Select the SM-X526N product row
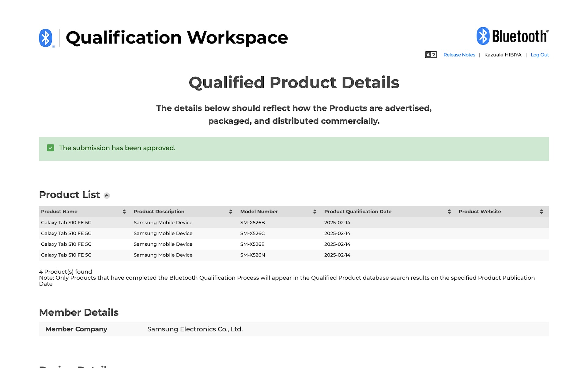588x368 pixels. [x=252, y=255]
